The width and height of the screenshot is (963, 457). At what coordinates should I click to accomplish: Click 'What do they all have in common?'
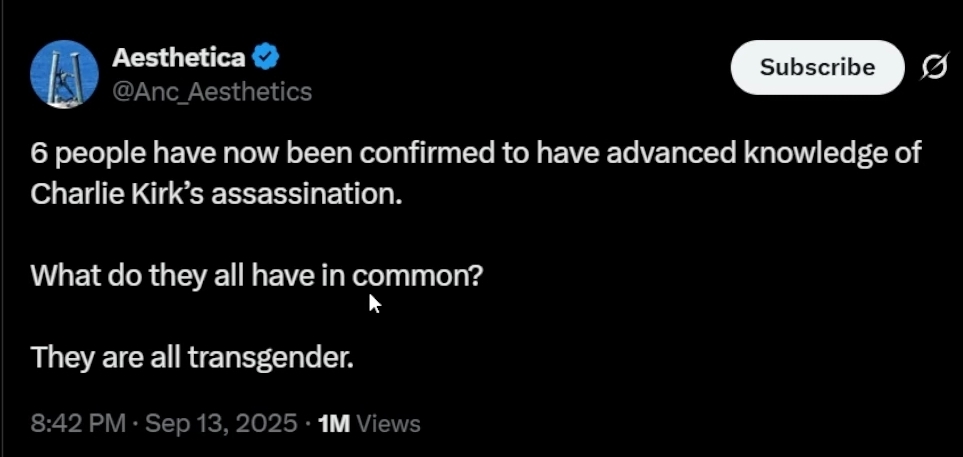pos(257,277)
